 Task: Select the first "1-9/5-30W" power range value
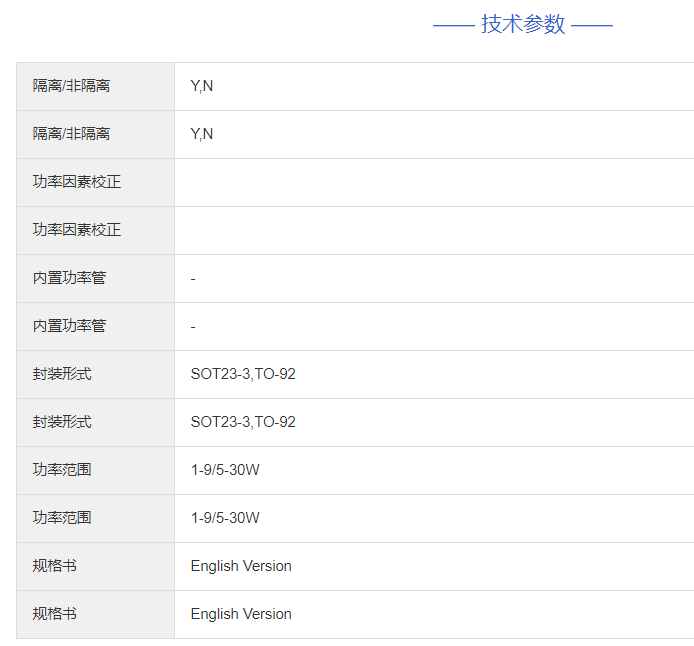(225, 470)
